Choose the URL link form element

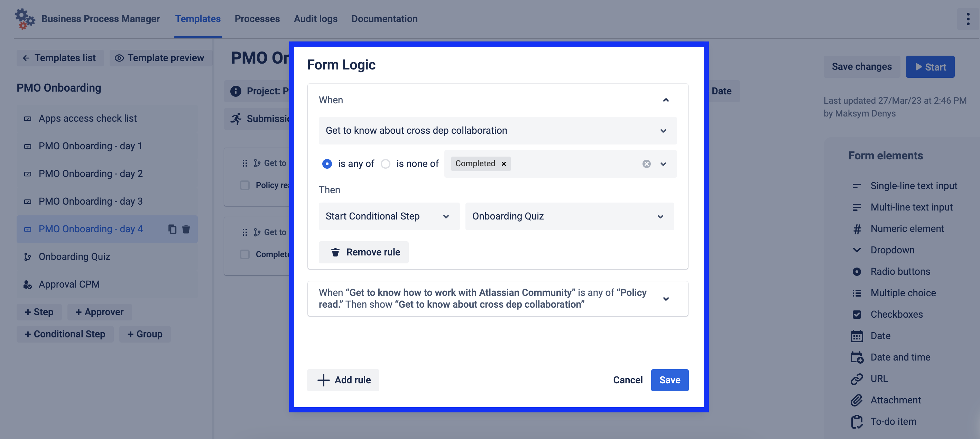pos(879,379)
